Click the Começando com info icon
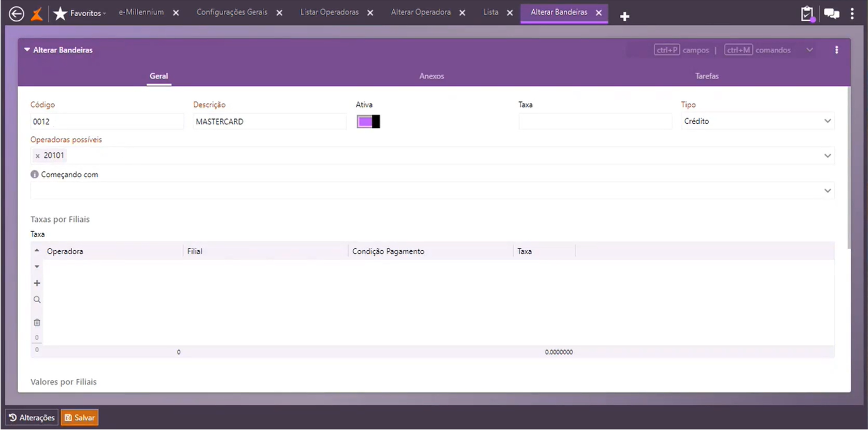868x430 pixels. [35, 175]
